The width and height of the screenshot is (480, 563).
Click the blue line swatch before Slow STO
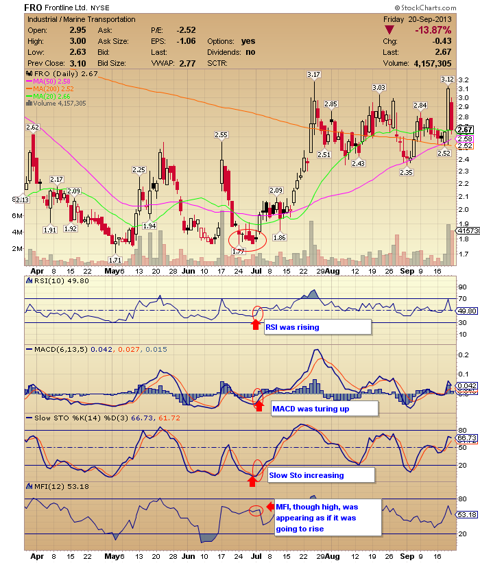(x=29, y=418)
